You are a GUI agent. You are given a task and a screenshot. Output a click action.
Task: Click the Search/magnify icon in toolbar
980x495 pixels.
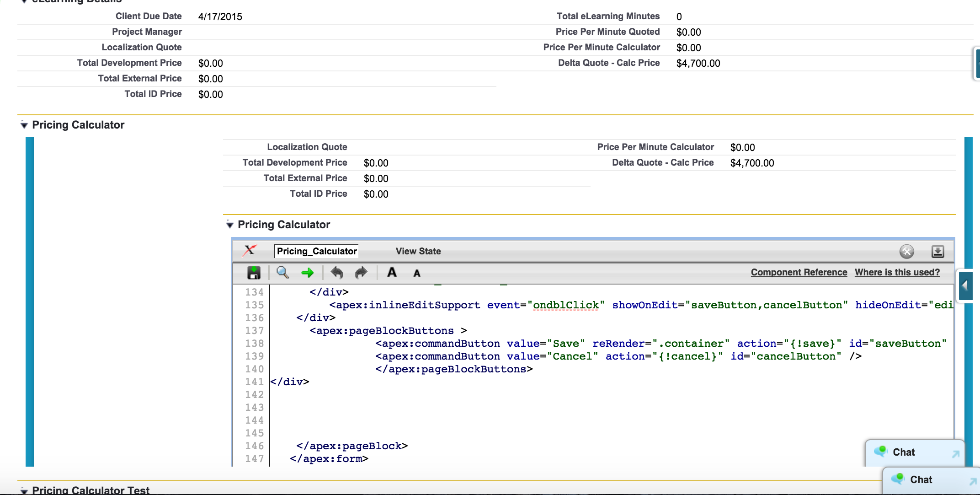pos(282,273)
